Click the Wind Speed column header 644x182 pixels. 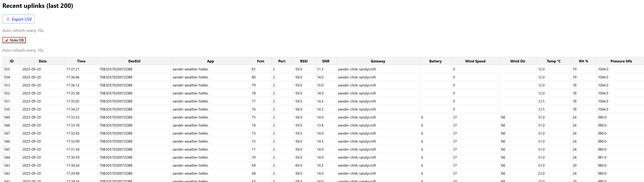point(475,61)
